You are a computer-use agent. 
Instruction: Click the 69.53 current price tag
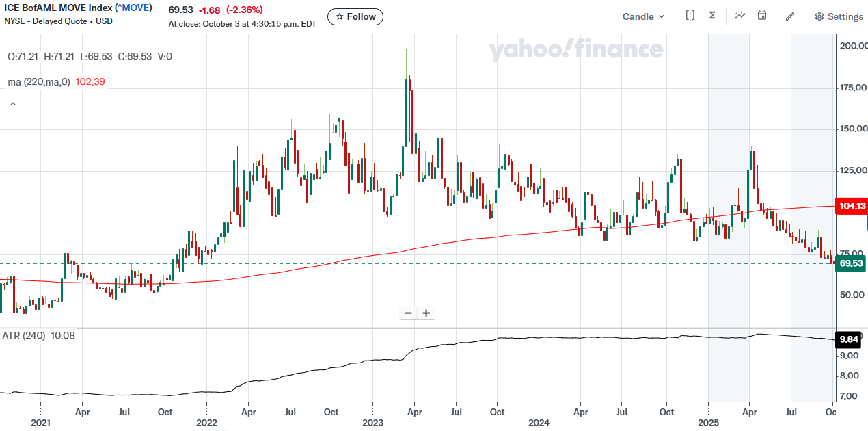pyautogui.click(x=852, y=263)
